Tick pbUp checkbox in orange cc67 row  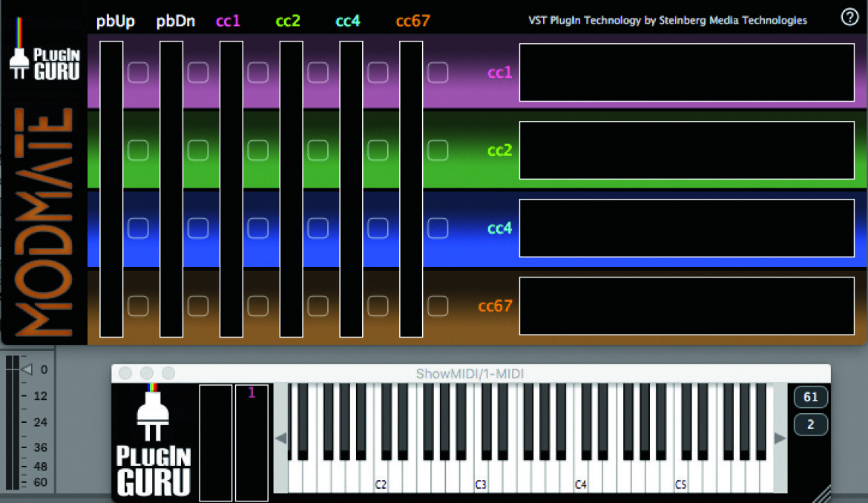139,306
